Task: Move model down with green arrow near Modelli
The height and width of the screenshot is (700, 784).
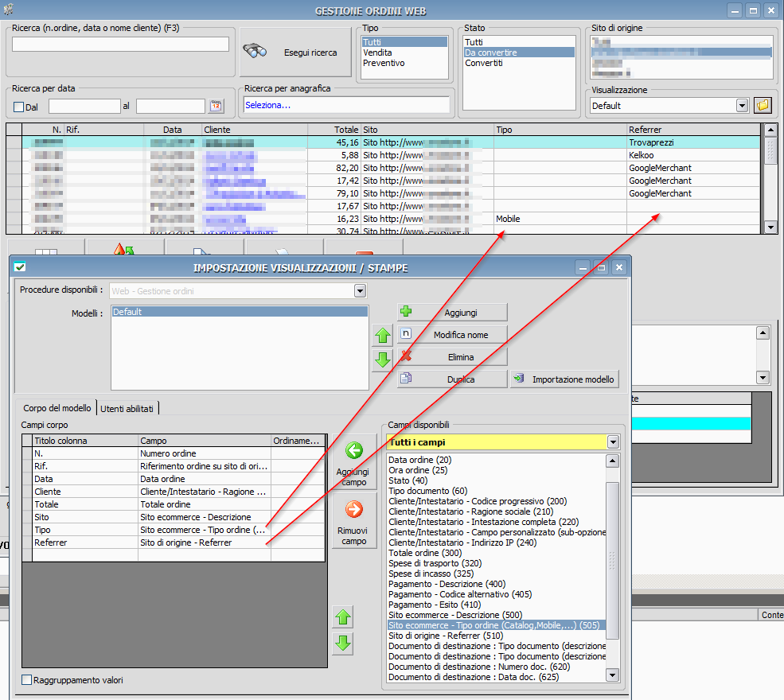Action: pyautogui.click(x=382, y=360)
